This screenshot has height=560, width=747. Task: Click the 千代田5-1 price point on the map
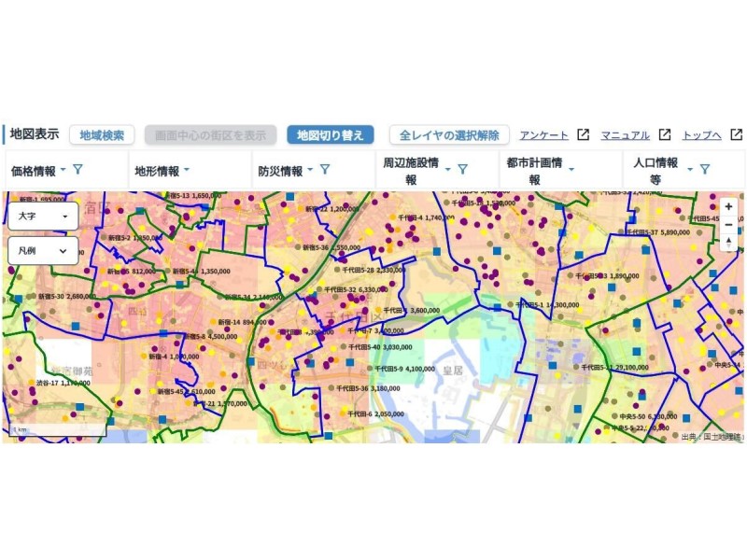click(510, 305)
